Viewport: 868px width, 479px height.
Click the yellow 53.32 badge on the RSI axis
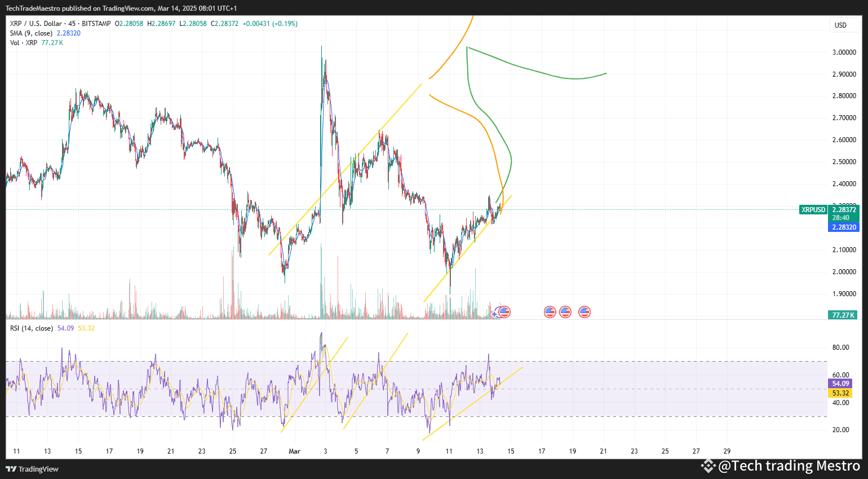tap(840, 393)
